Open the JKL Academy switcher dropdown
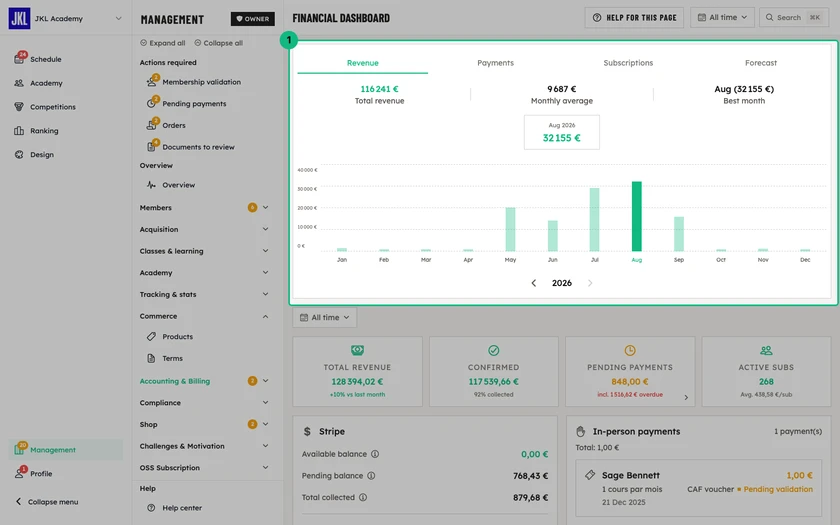The image size is (840, 525). click(118, 18)
